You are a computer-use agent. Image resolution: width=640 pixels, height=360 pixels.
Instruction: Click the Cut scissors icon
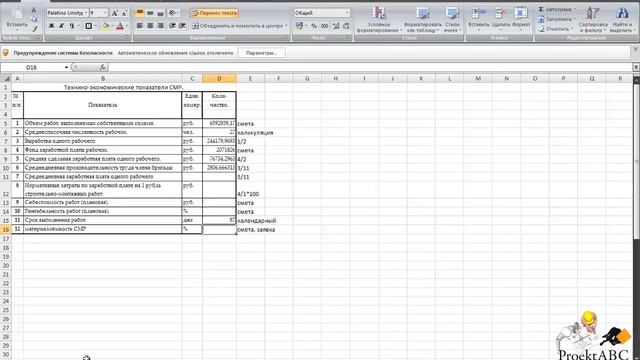pos(34,10)
